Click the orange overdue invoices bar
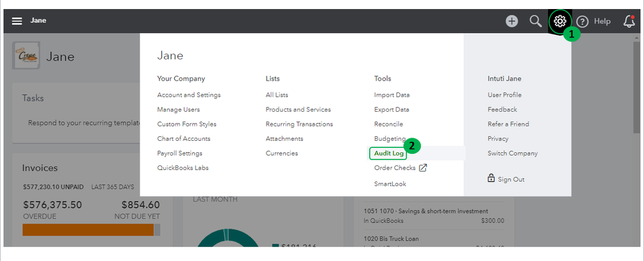Screen dimensions: 644x261 coord(88,231)
